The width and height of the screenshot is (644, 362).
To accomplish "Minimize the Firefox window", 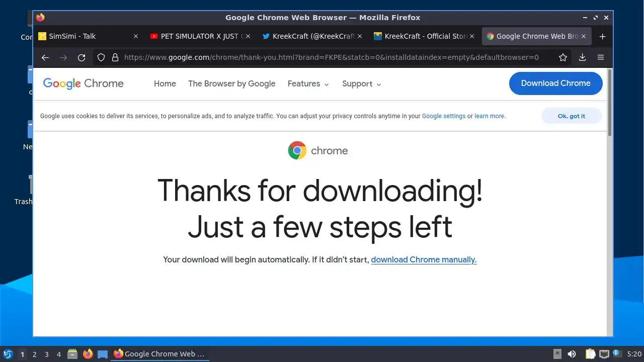I will pos(585,18).
